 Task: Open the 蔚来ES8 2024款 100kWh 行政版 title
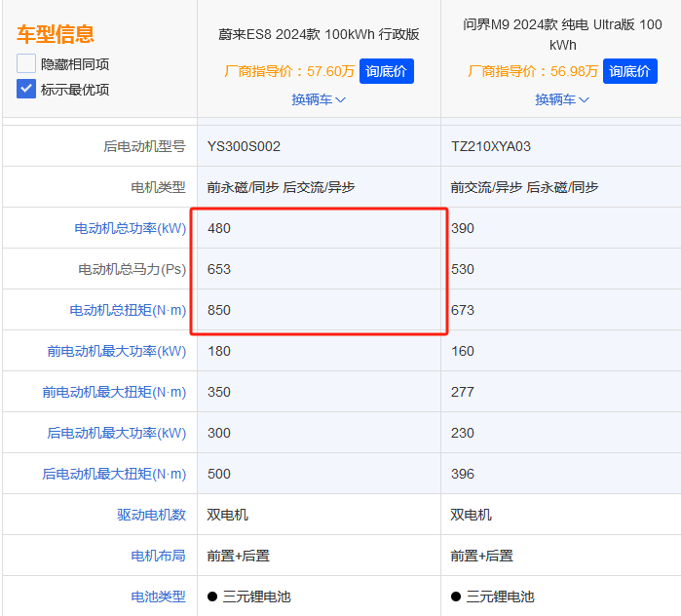click(319, 34)
